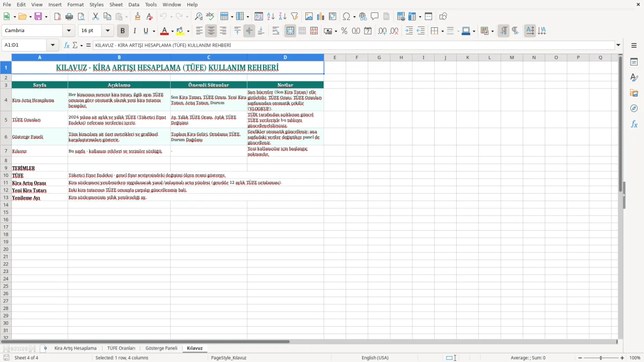
Task: Cut the selected cells
Action: [x=96, y=17]
